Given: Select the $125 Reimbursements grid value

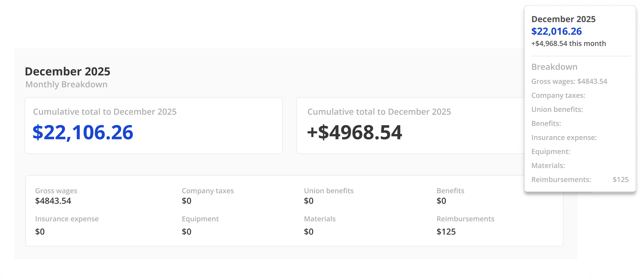Looking at the screenshot, I should [446, 232].
